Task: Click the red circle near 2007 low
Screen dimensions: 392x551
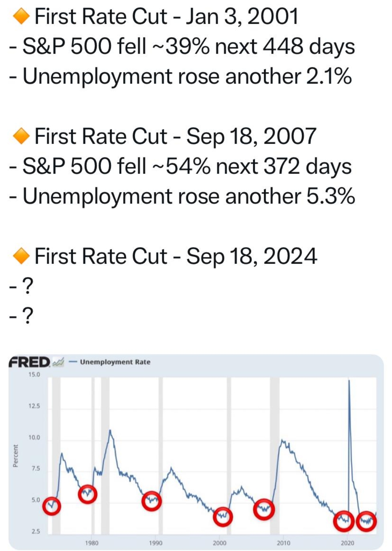Action: 264,510
